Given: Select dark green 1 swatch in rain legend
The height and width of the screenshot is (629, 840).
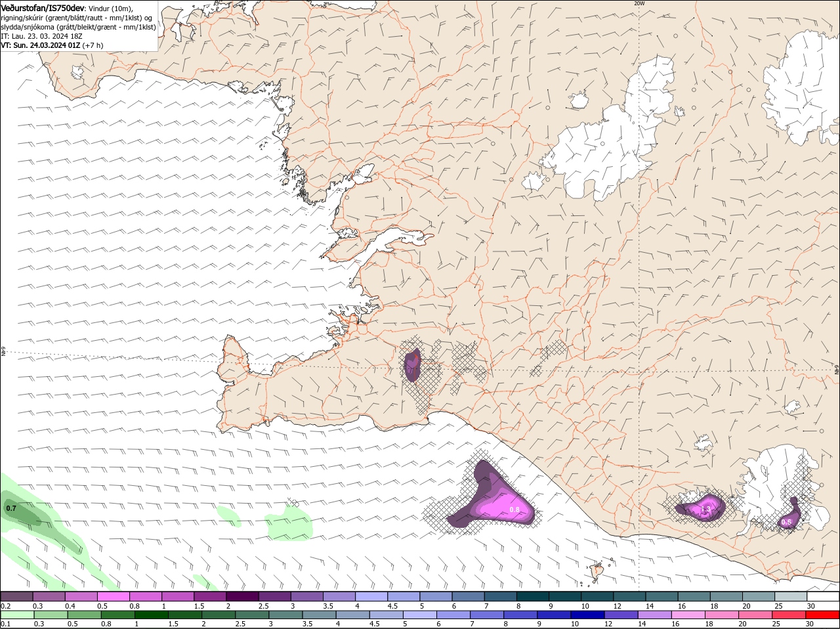Looking at the screenshot, I should 151,615.
